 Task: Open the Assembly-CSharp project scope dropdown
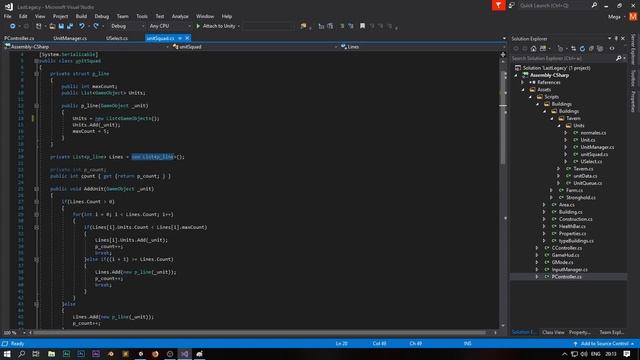pos(87,47)
